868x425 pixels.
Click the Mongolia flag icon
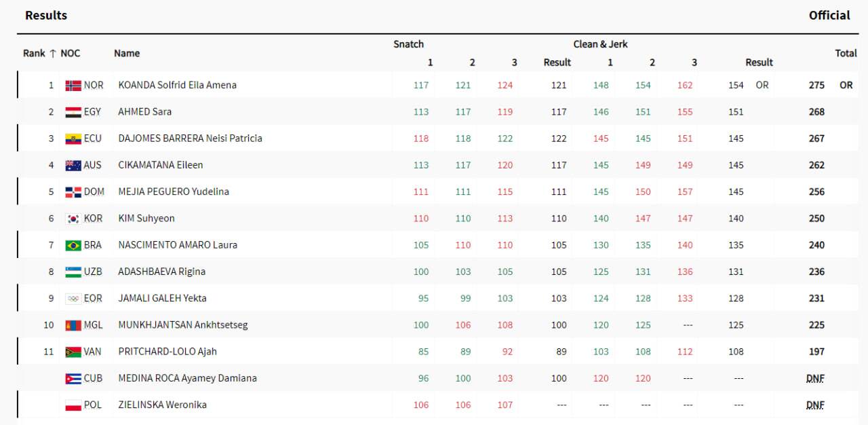[73, 325]
